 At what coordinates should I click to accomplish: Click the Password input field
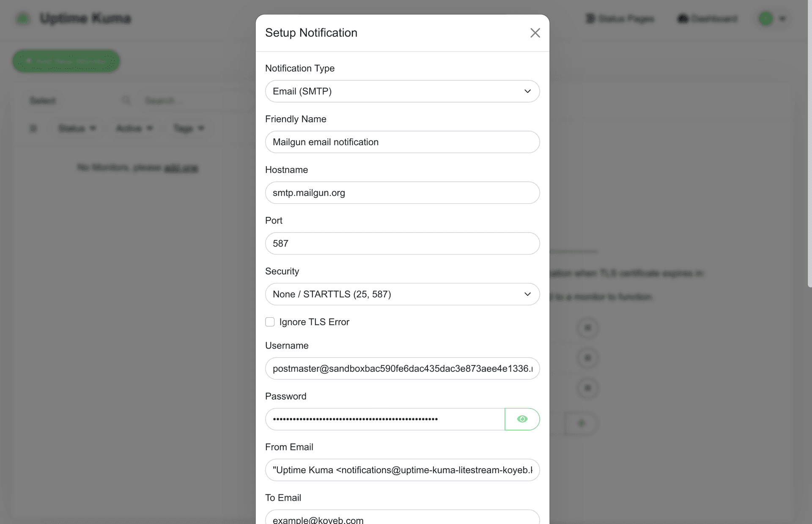(x=384, y=419)
